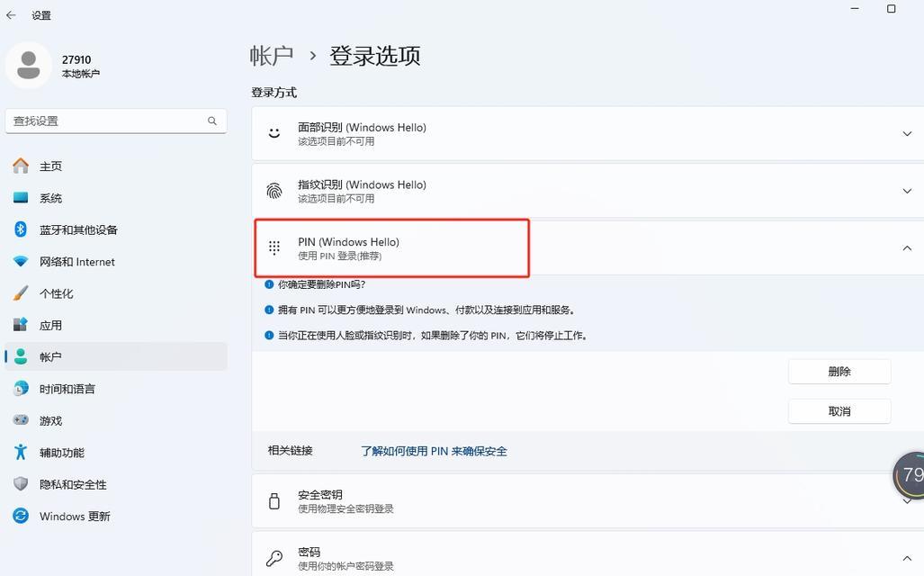Select 个性化 in the sidebar
The height and width of the screenshot is (576, 924).
pyautogui.click(x=115, y=293)
